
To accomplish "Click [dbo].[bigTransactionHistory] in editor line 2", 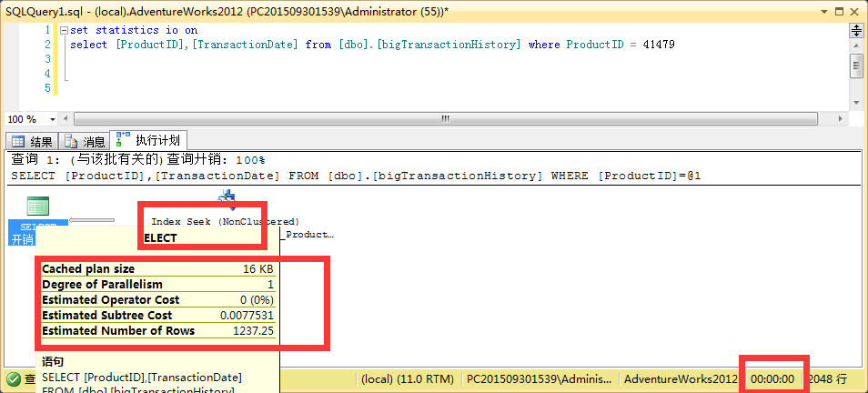I will point(429,45).
